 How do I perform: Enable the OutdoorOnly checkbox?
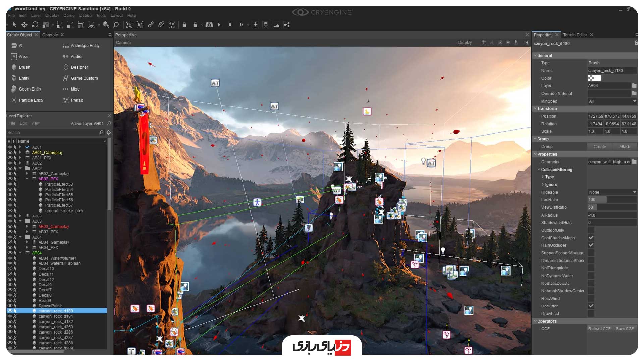point(591,230)
